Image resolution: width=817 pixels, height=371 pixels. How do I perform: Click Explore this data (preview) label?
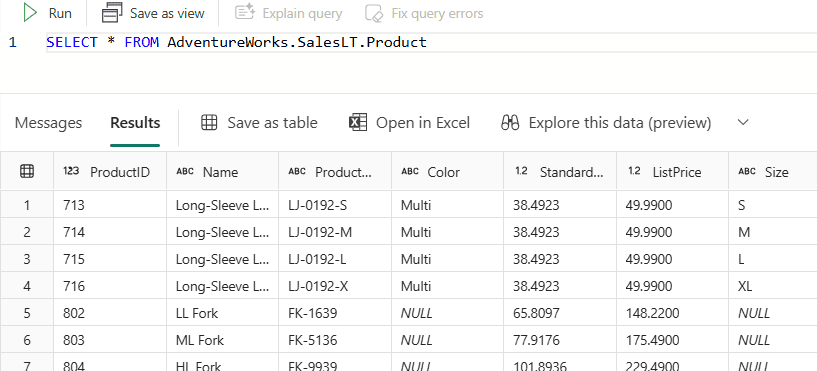(x=620, y=123)
